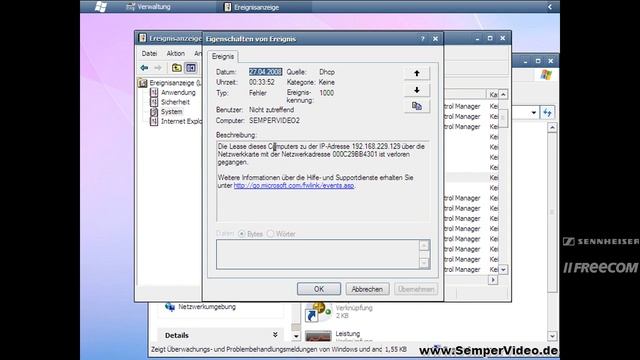
Task: Click the up-one-level folder toolbar icon
Action: pos(176,68)
